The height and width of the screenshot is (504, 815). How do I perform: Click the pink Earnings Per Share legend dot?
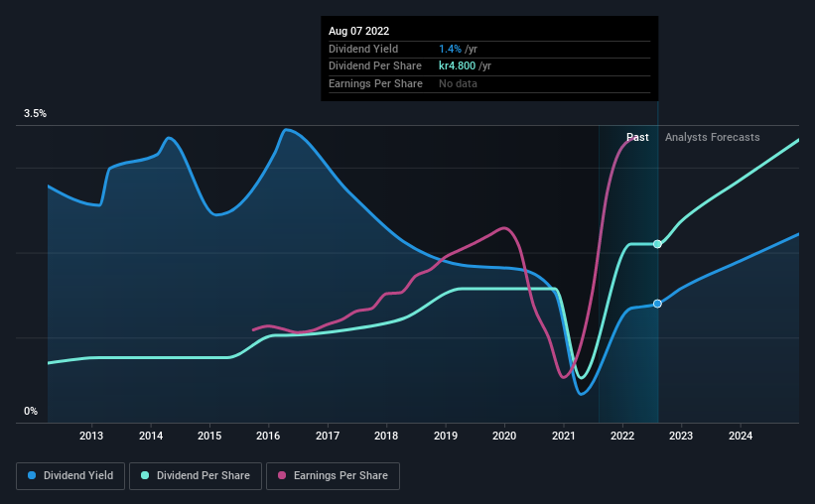click(x=282, y=475)
